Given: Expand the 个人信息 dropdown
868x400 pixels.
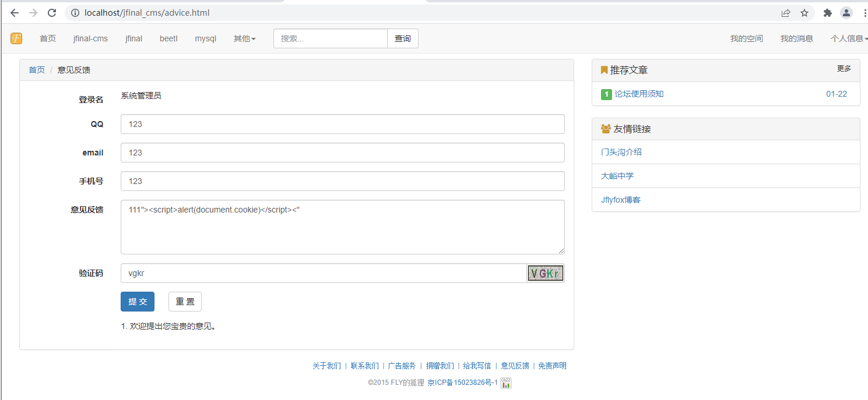Looking at the screenshot, I should click(x=849, y=38).
